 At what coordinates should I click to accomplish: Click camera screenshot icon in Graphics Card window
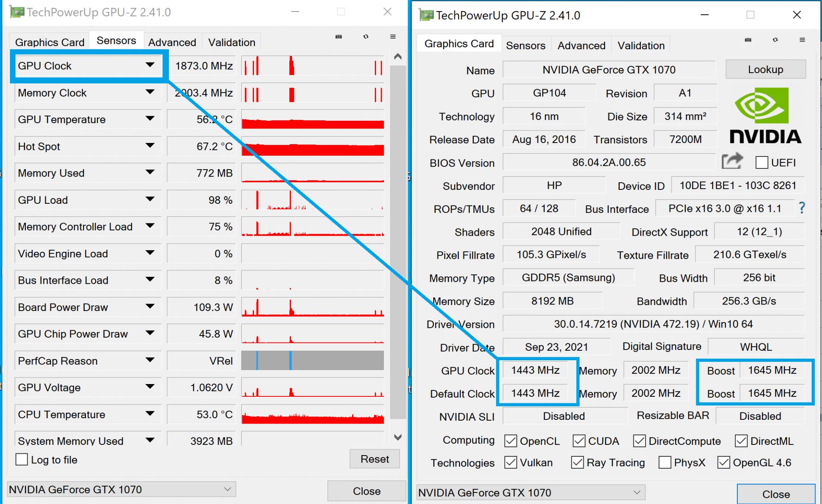[748, 40]
